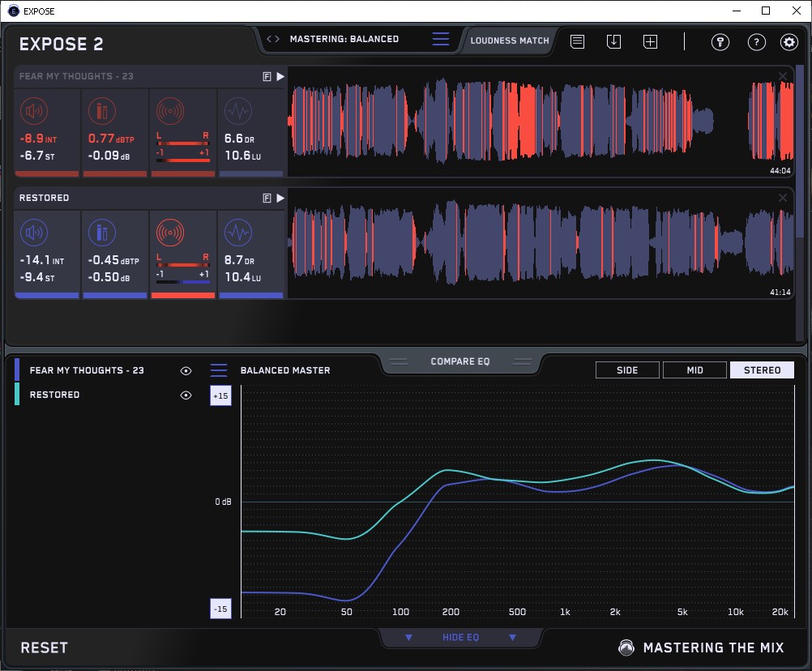Open the notes list icon in top toolbar
Screen dimensions: 812x671
click(578, 41)
